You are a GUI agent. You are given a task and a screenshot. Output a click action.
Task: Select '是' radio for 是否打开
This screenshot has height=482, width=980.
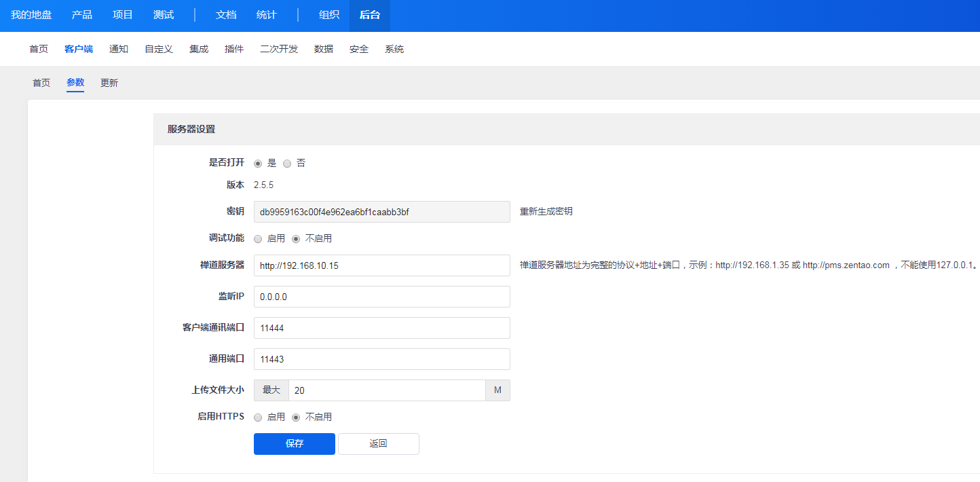point(258,164)
